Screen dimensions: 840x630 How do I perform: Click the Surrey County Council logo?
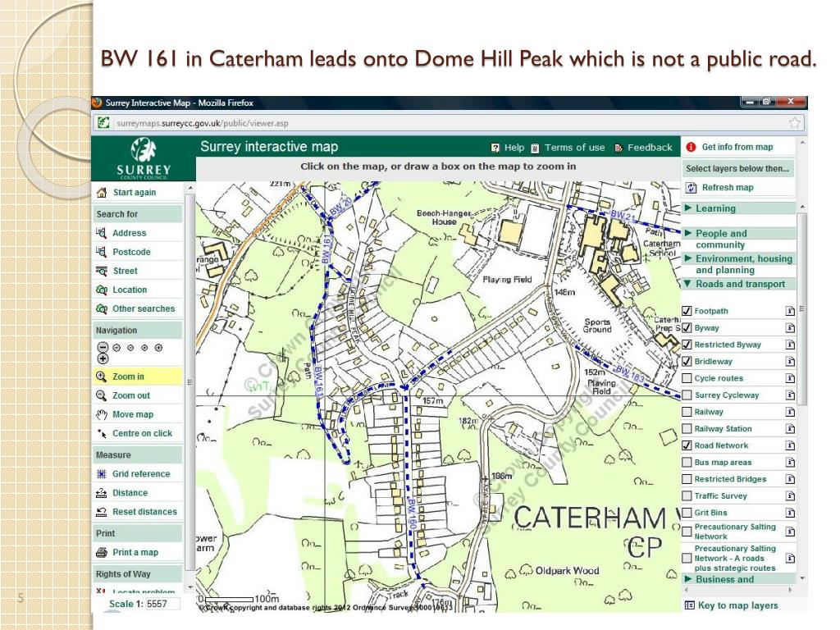tap(144, 158)
